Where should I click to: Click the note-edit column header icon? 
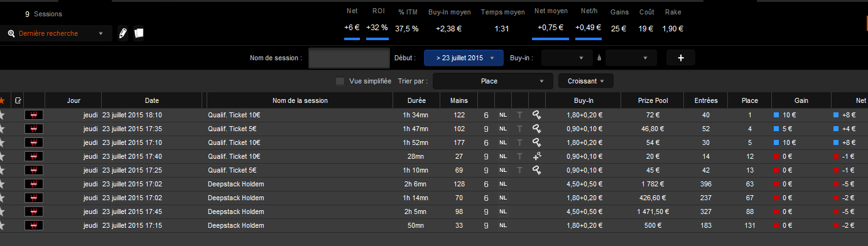click(x=18, y=100)
